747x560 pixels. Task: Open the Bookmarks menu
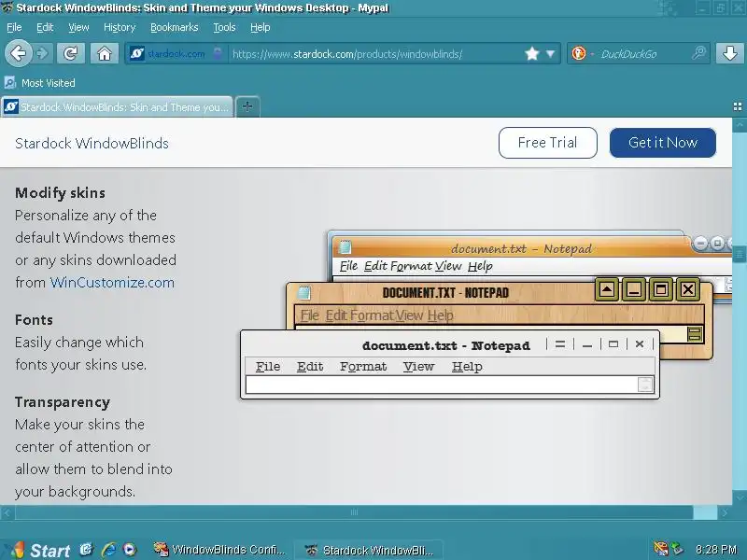[x=175, y=28]
